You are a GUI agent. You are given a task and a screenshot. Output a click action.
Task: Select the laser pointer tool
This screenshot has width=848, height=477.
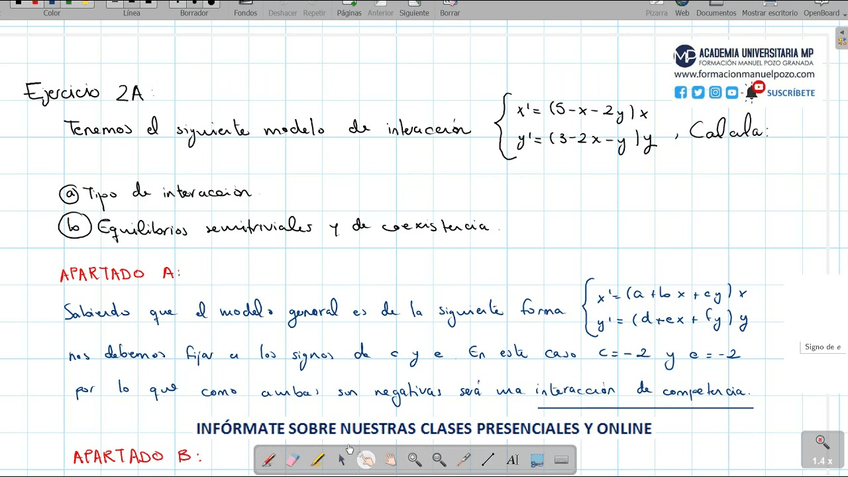click(464, 460)
